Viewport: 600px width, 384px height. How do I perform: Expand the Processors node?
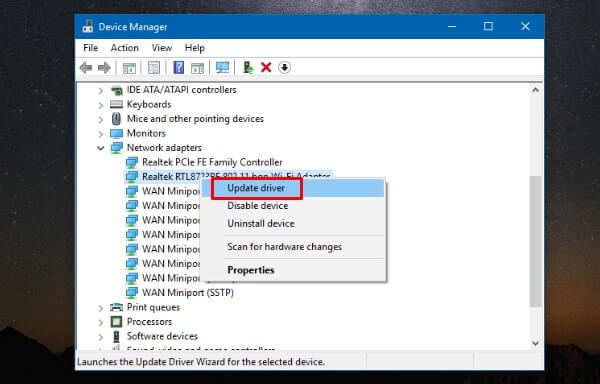[x=101, y=322]
